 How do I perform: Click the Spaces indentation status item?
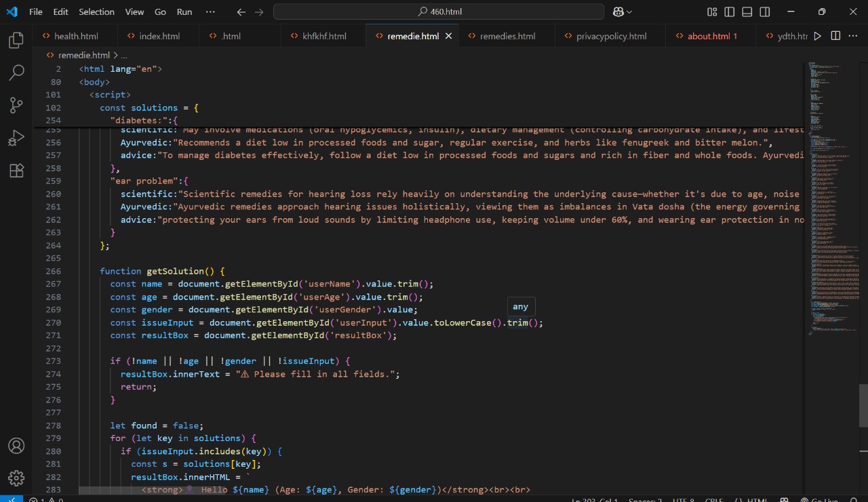[645, 500]
